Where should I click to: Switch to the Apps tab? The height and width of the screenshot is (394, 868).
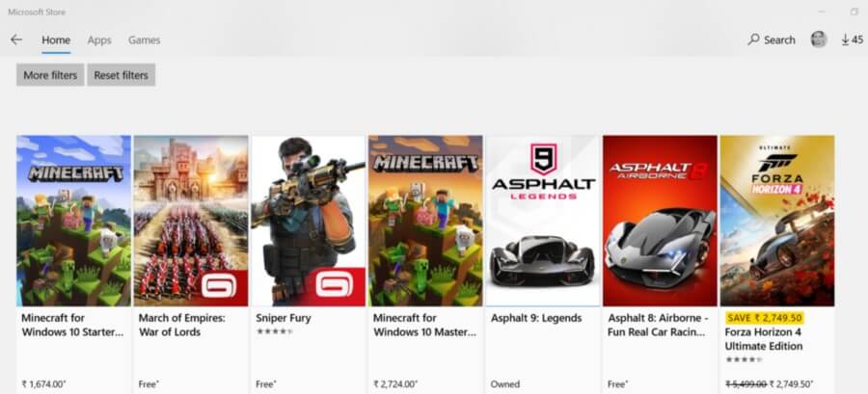[x=99, y=40]
